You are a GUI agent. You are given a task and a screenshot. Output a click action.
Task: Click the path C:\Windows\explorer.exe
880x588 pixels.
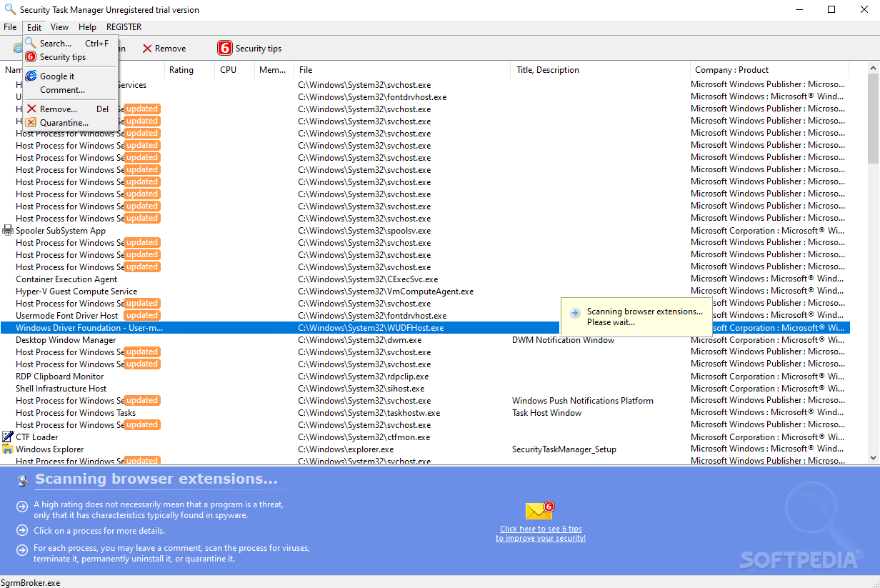[x=346, y=449]
